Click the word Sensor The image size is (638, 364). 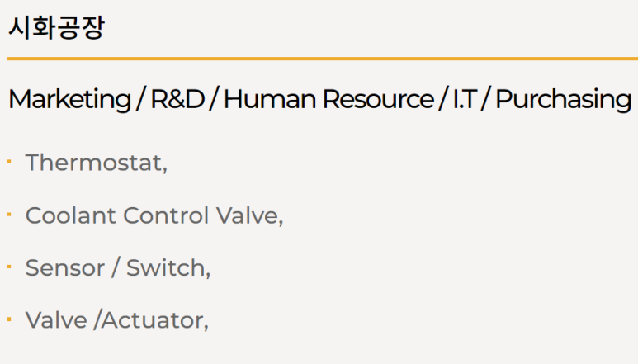[x=65, y=268]
